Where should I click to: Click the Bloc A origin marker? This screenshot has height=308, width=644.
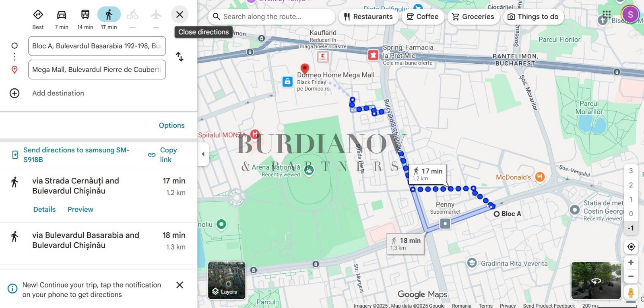(x=497, y=214)
